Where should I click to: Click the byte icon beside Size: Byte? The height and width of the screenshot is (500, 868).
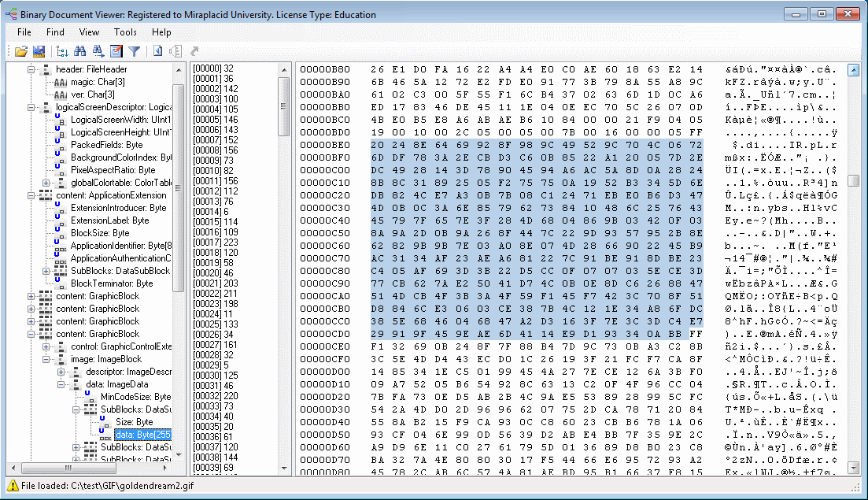point(104,422)
